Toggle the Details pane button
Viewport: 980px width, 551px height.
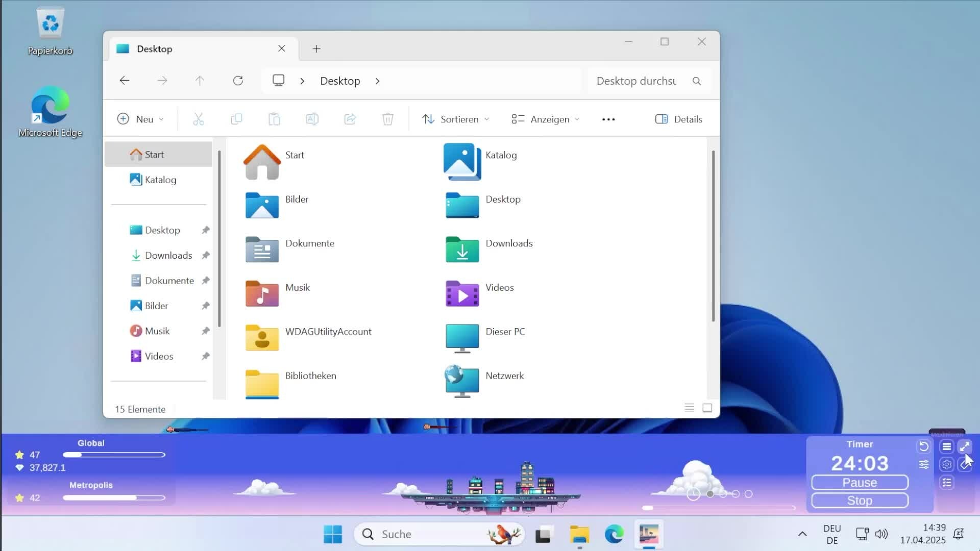[x=679, y=119]
